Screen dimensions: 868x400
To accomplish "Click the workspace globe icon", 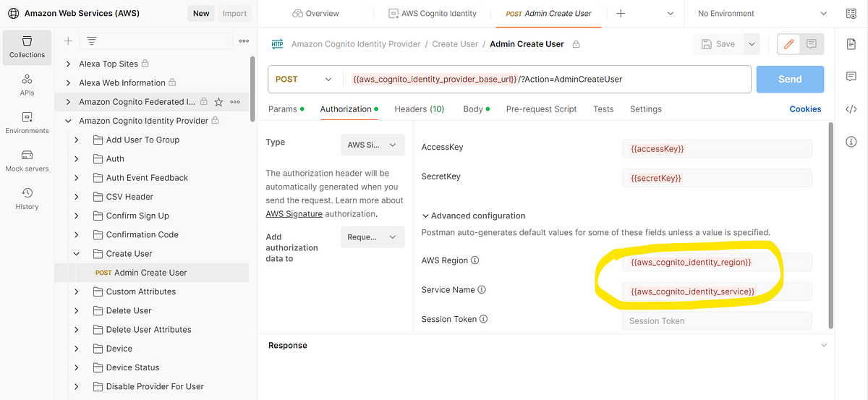I will [x=14, y=13].
